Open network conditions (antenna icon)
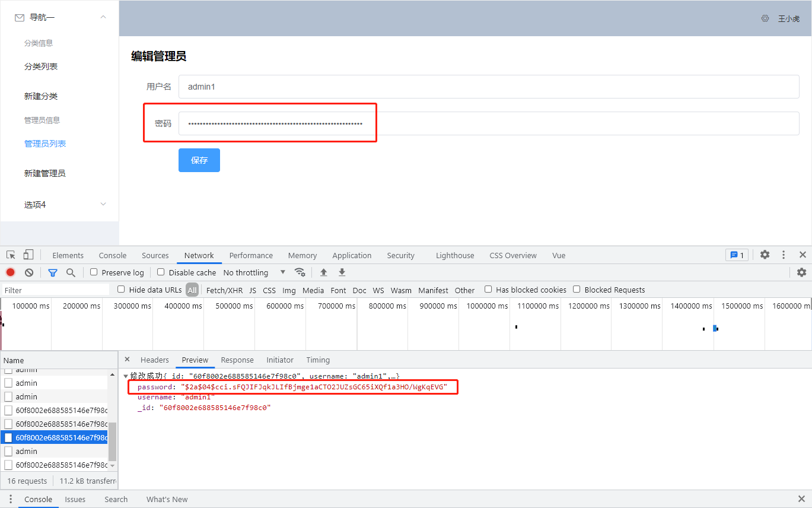Screen dimensions: 812x508 click(300, 272)
